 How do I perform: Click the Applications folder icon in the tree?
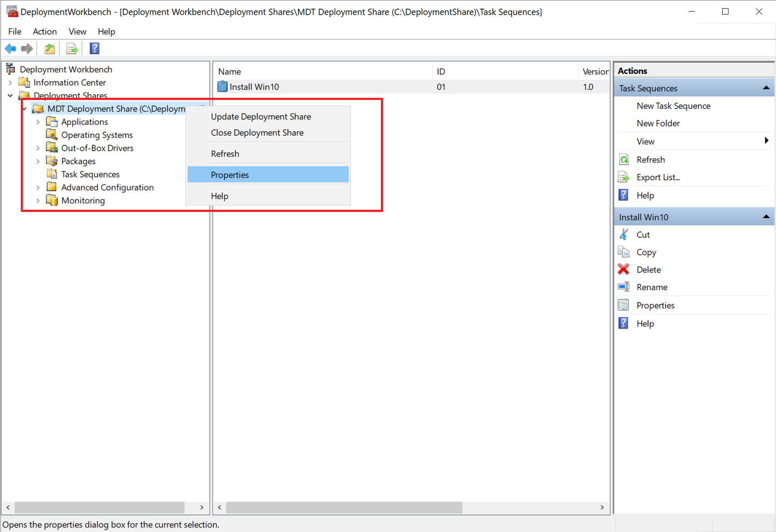tap(52, 122)
